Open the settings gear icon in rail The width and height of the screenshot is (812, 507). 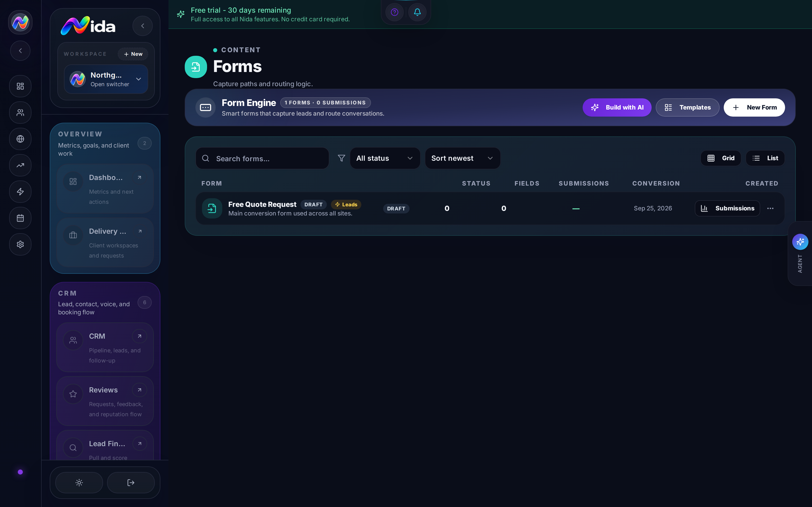[20, 244]
